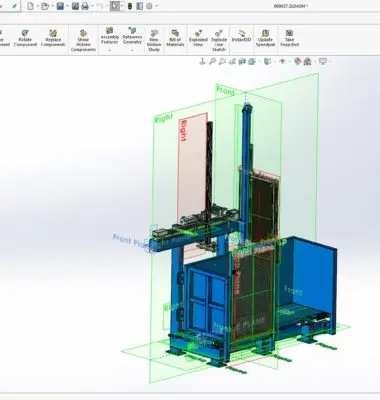
Task: Open View Orientation dropdown arrow
Action: [259, 61]
